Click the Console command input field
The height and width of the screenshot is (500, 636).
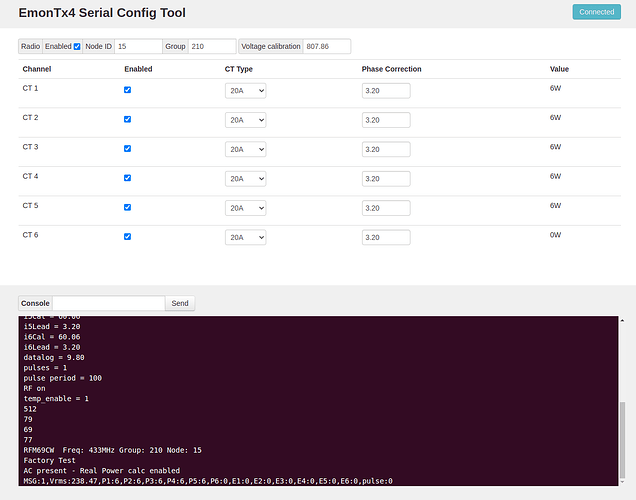(x=109, y=303)
